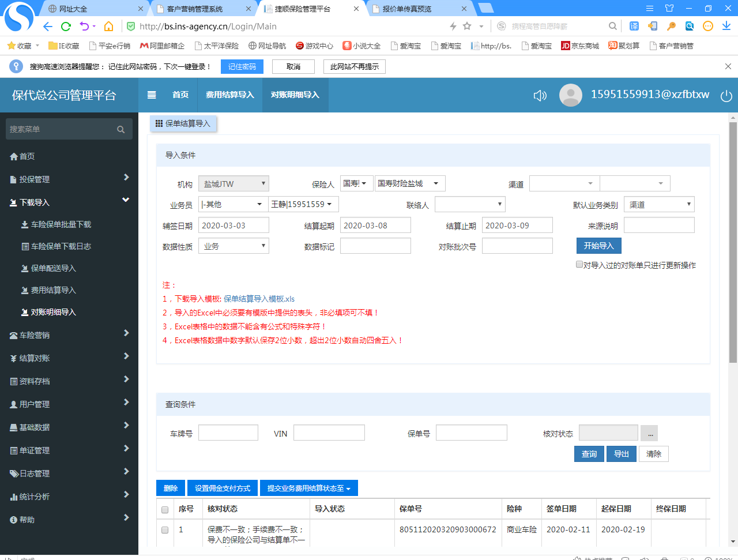The height and width of the screenshot is (560, 738).
Task: Click the hamburger menu toggle icon
Action: (152, 95)
